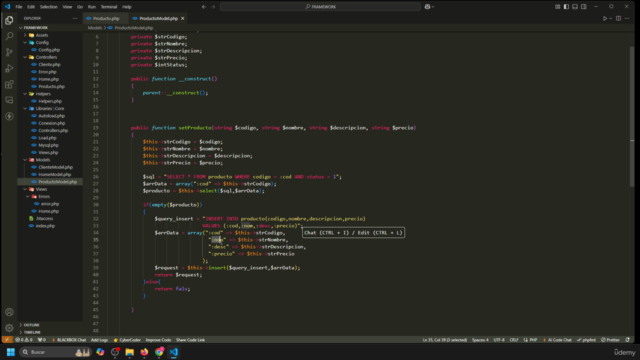Click the Run file play icon
The width and height of the screenshot is (640, 360).
tap(605, 18)
